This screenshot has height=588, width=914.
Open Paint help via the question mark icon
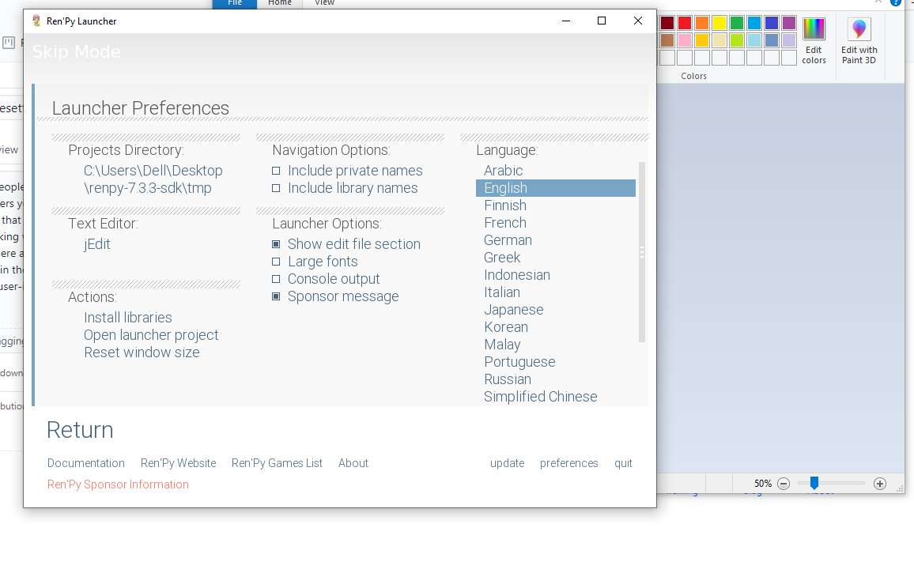(x=895, y=3)
